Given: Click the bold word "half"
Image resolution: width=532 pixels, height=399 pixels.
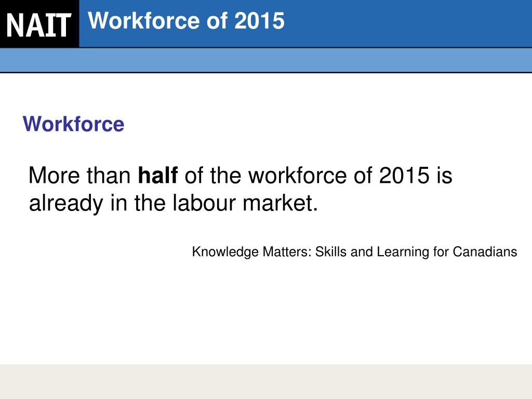Looking at the screenshot, I should tap(158, 175).
